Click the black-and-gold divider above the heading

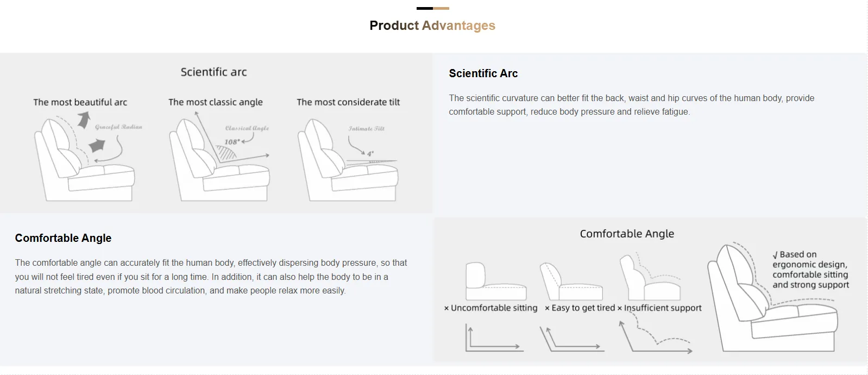coord(432,8)
